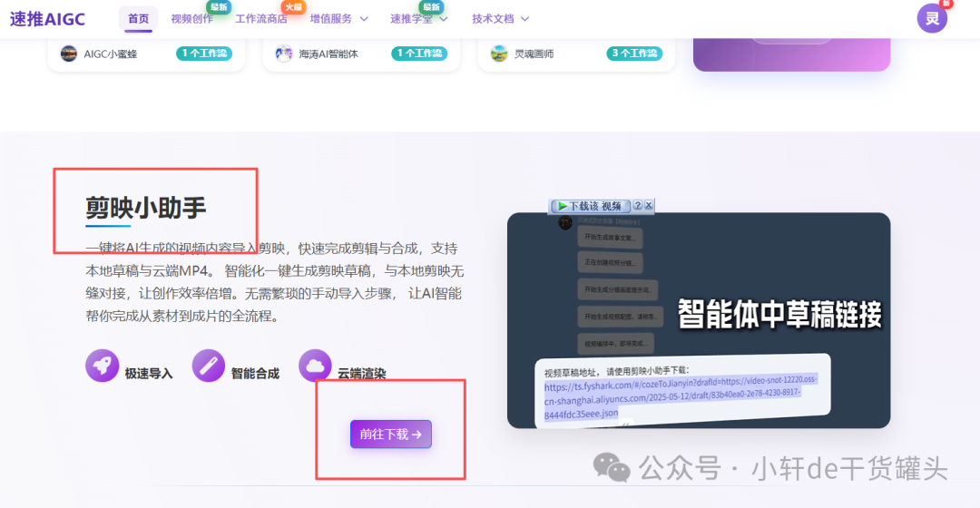Click the 智能合成 pen icon
This screenshot has height=508, width=980.
point(208,366)
